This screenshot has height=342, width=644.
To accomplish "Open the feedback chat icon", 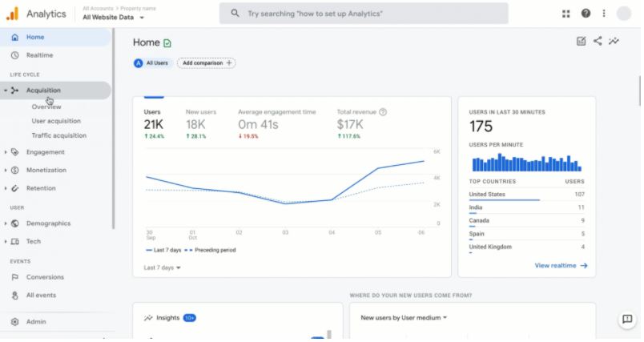I will pos(627,320).
